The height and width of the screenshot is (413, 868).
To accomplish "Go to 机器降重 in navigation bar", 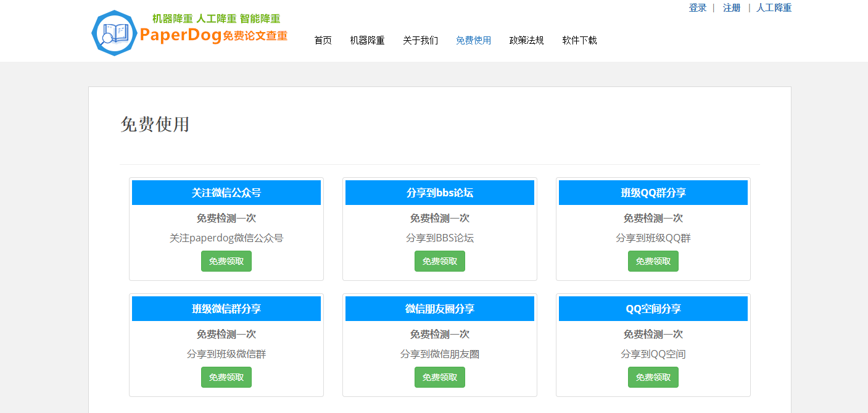I will pos(367,40).
